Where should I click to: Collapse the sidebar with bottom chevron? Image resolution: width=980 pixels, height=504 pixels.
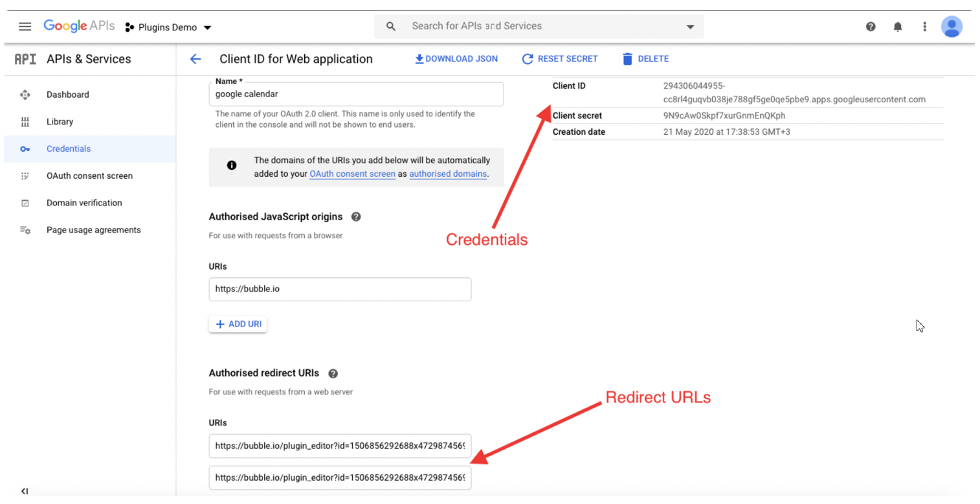(25, 491)
